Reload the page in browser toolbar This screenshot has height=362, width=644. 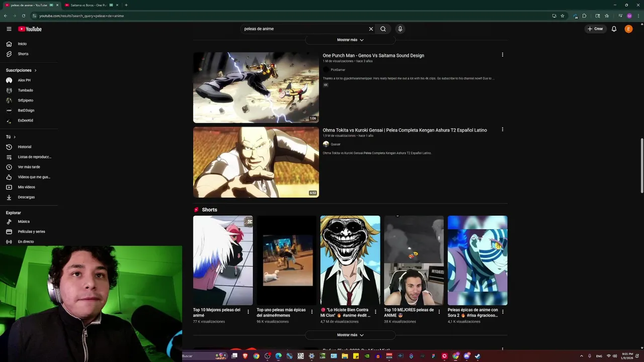23,16
